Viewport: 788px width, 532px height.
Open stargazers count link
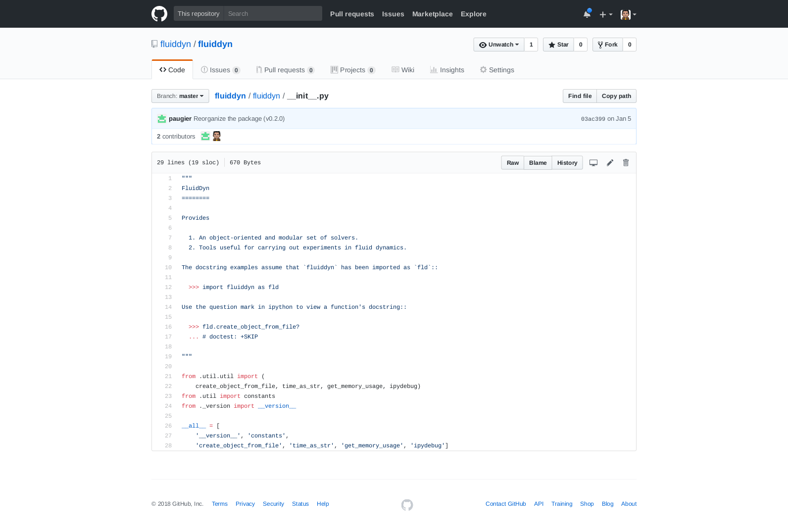coord(581,45)
